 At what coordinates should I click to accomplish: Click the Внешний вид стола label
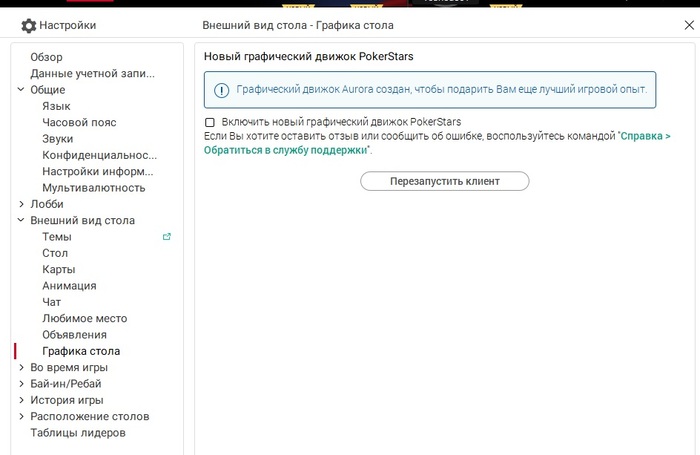(x=83, y=220)
